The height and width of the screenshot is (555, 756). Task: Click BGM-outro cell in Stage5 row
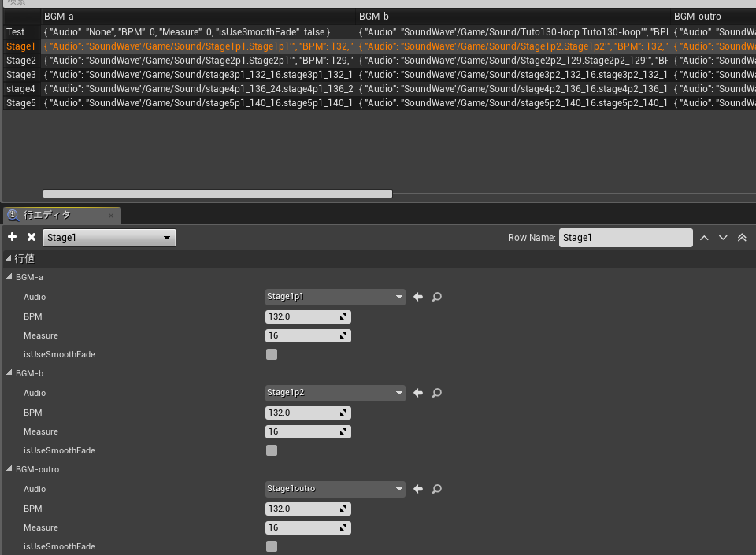[714, 102]
